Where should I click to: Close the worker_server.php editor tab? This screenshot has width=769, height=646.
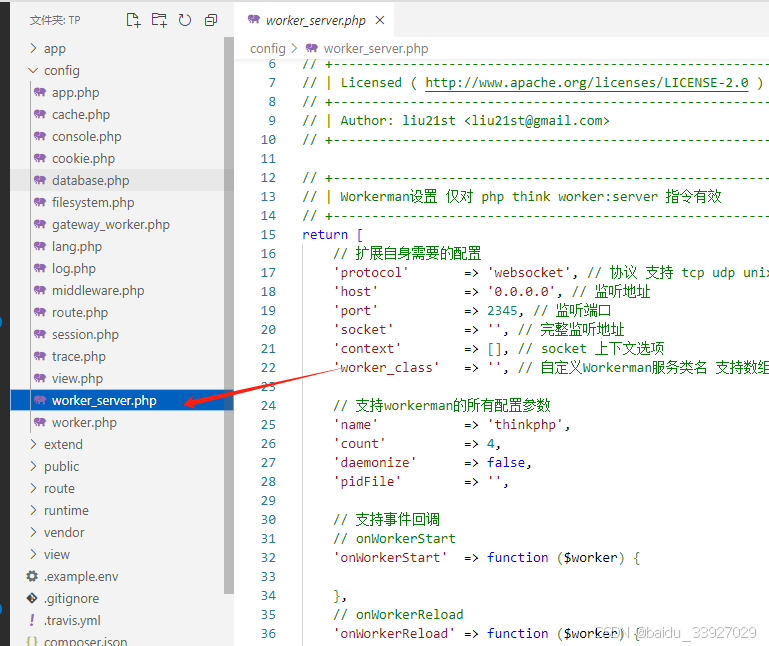380,20
